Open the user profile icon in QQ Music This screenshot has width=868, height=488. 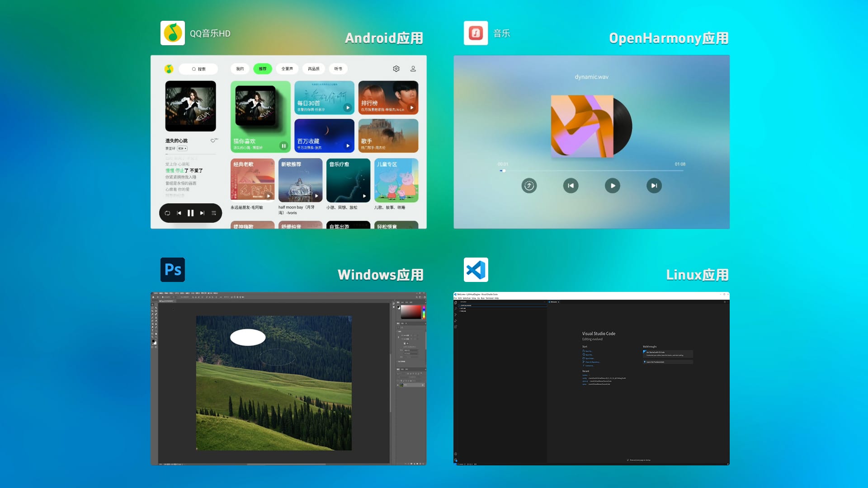coord(413,69)
